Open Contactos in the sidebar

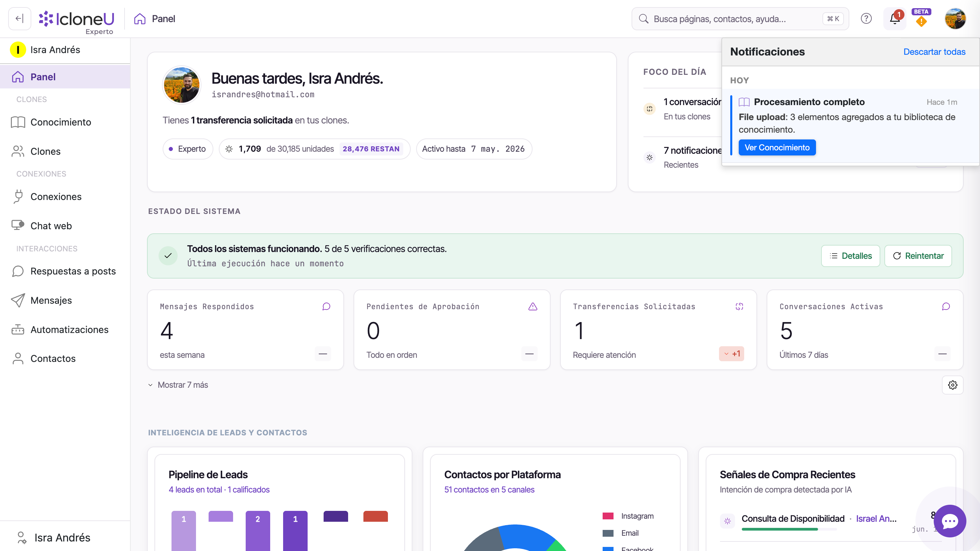pyautogui.click(x=65, y=358)
